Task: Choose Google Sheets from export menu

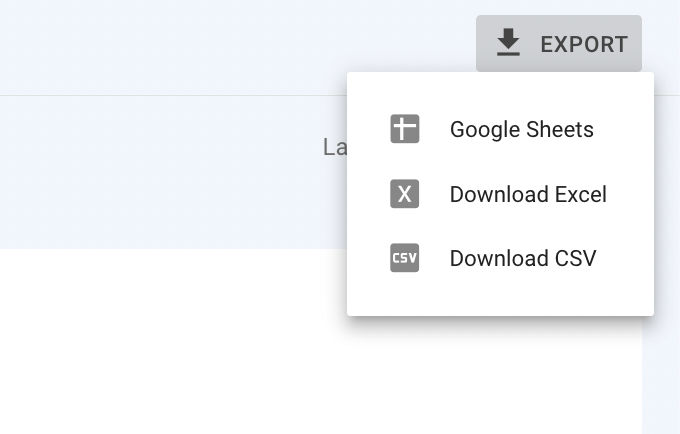Action: [x=500, y=129]
